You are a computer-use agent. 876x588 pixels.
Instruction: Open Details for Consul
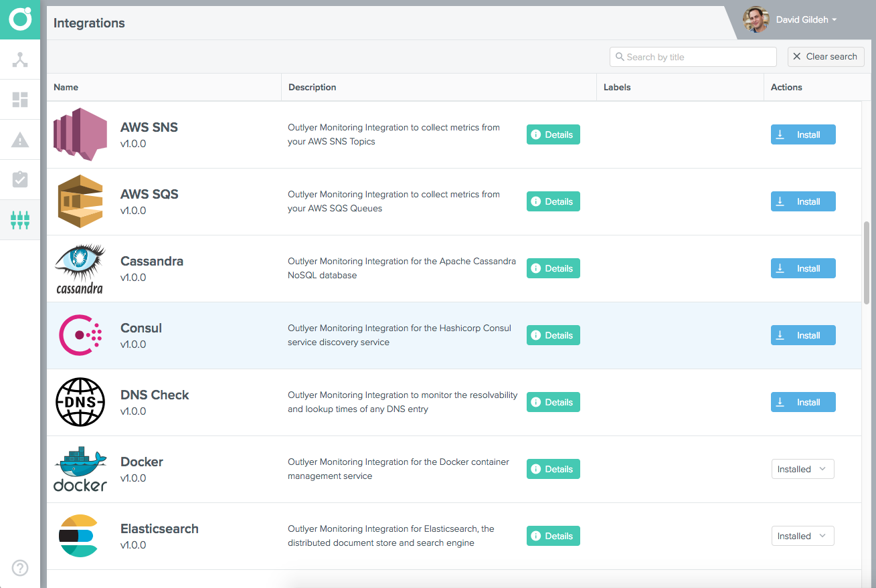coord(553,335)
